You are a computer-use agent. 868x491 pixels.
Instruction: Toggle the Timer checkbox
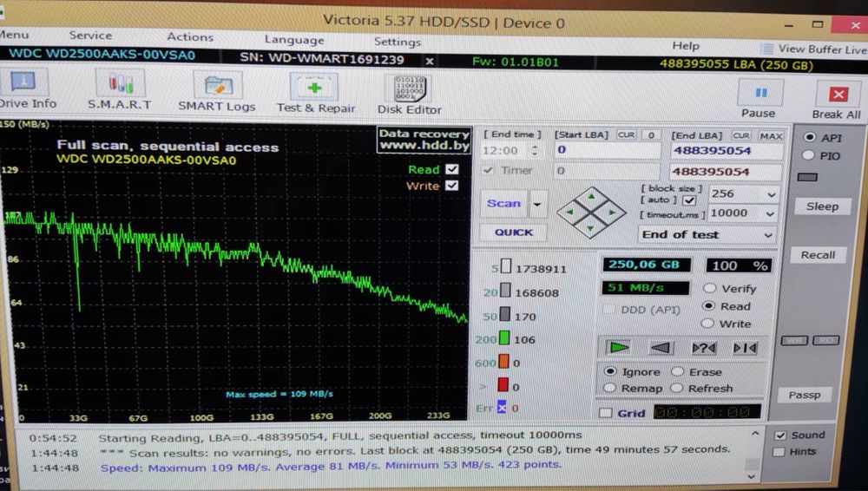488,170
